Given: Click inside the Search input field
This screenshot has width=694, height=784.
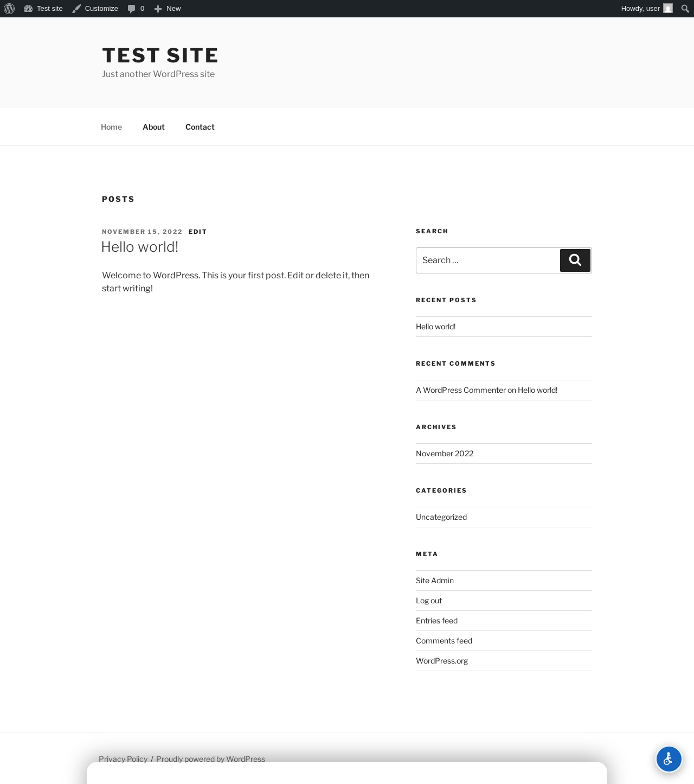Looking at the screenshot, I should pos(488,260).
